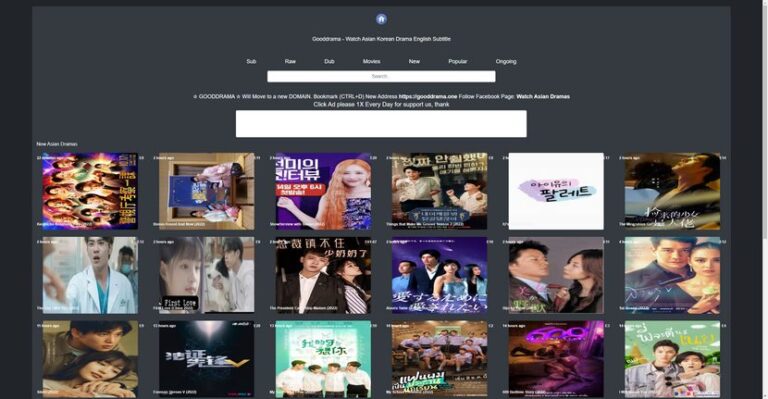This screenshot has width=768, height=399.
Task: Open the Popular section
Action: coord(457,62)
